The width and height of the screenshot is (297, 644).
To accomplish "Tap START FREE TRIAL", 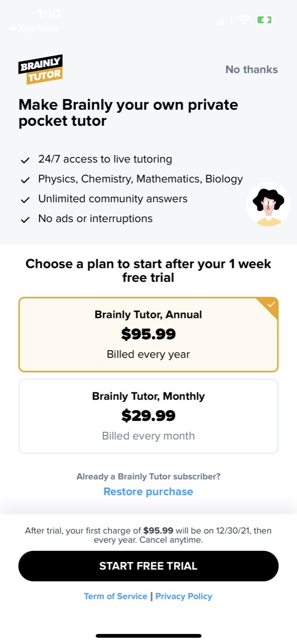I will (x=148, y=566).
